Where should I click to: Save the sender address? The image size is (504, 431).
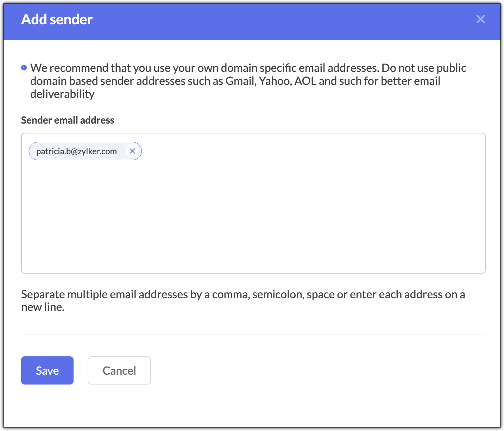pyautogui.click(x=47, y=370)
